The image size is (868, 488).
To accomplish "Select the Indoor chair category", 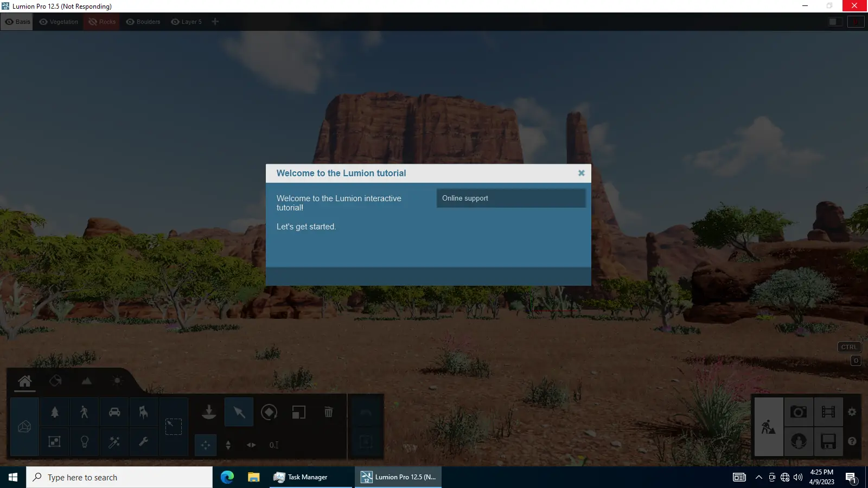I will (143, 412).
